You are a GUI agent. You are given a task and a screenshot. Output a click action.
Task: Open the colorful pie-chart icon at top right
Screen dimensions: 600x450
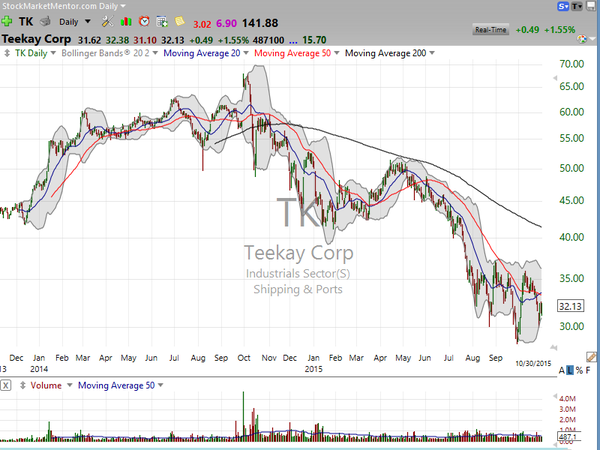(582, 39)
